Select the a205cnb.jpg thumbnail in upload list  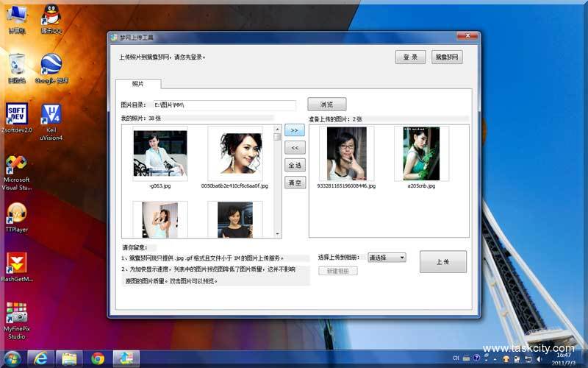click(x=421, y=153)
